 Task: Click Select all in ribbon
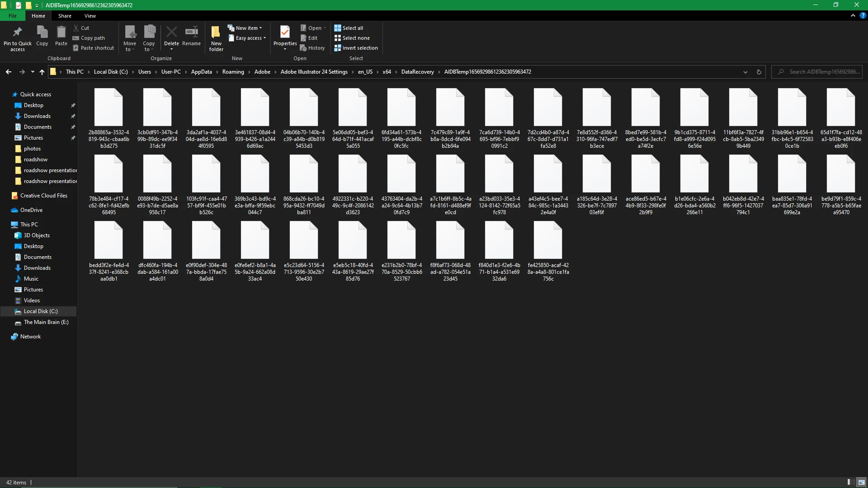[349, 28]
